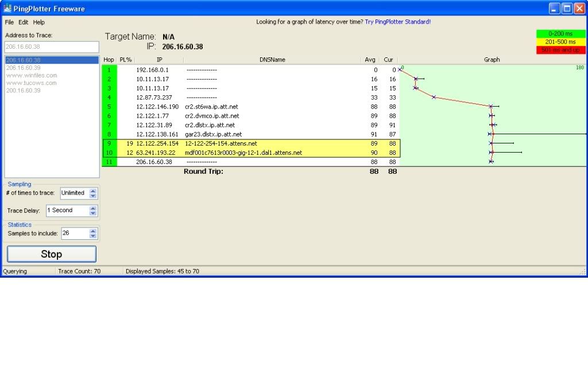Click DNS name cr2.dvmco.ip.att.net
588x374 pixels.
[212, 116]
